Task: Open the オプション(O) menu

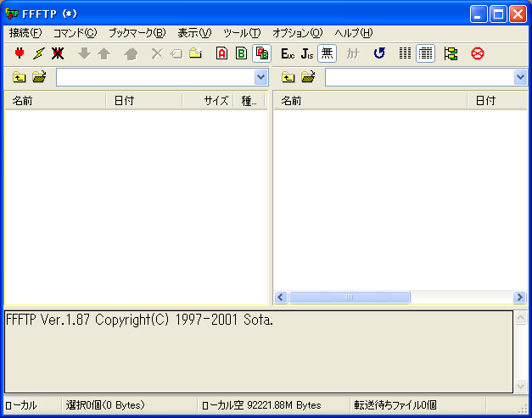Action: (x=298, y=33)
